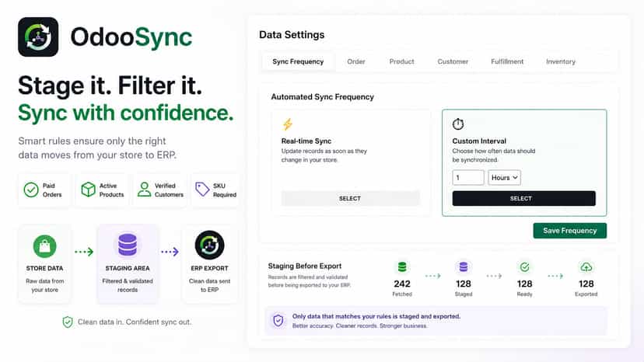This screenshot has width=644, height=362.
Task: Click the Save Frequency button
Action: point(569,231)
